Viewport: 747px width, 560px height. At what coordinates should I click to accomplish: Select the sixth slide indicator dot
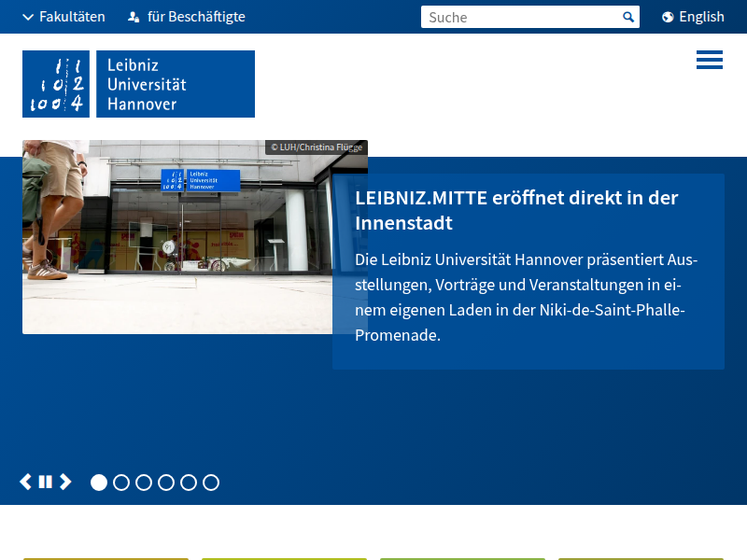(x=211, y=483)
